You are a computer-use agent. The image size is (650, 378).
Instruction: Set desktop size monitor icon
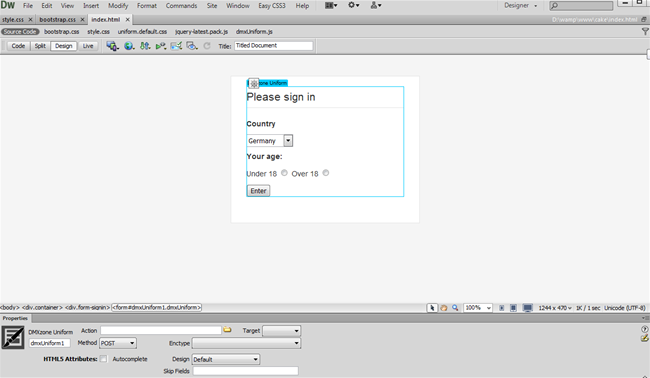[x=527, y=308]
